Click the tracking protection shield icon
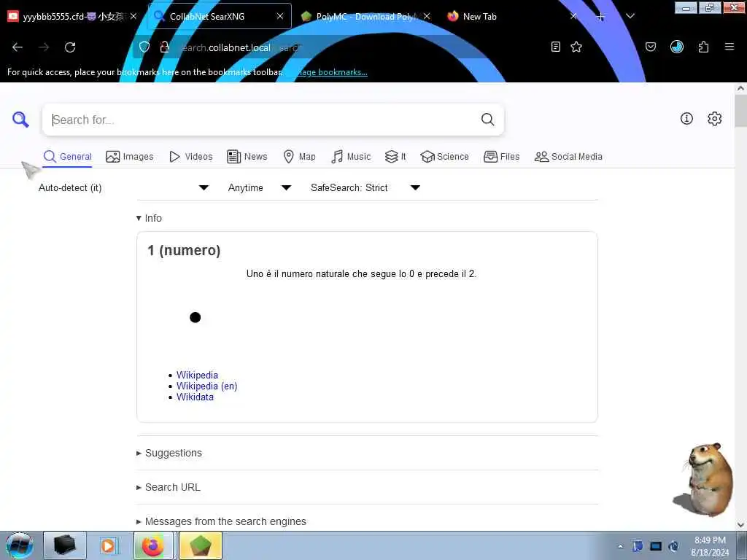747x560 pixels. click(x=144, y=47)
